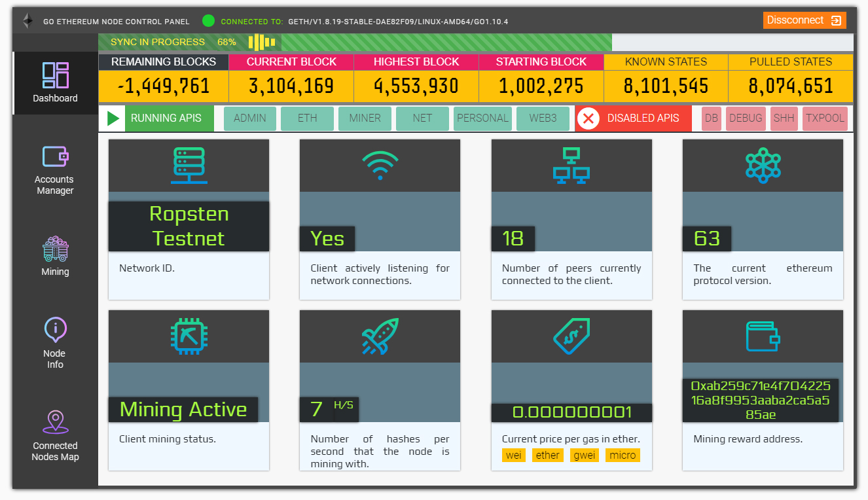Click the gas price tag icon
868x500 pixels.
(571, 336)
